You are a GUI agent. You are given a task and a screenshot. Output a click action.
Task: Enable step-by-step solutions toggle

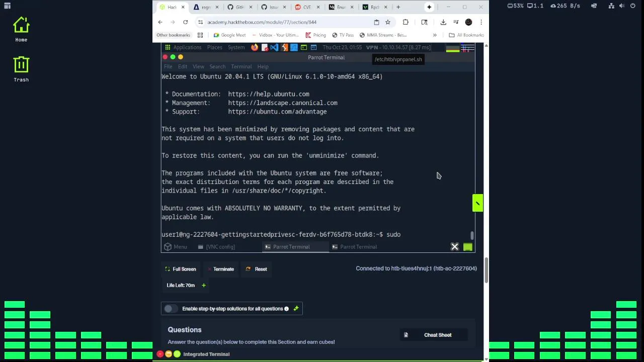point(171,309)
